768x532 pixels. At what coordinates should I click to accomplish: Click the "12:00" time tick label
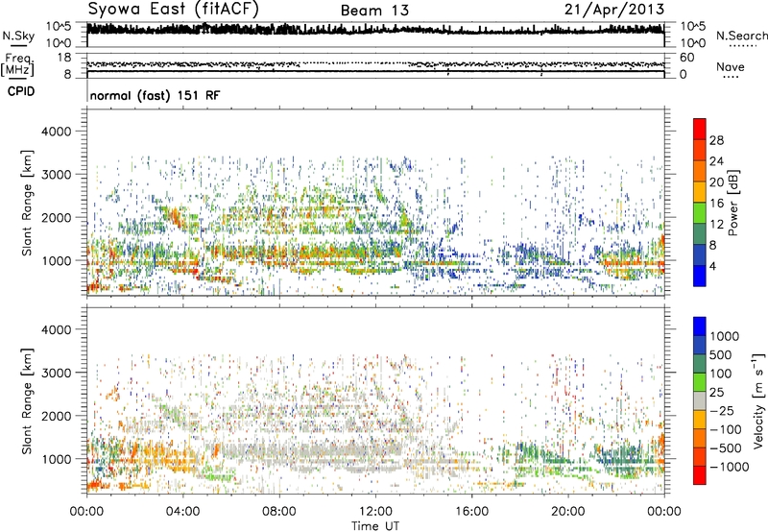(375, 512)
